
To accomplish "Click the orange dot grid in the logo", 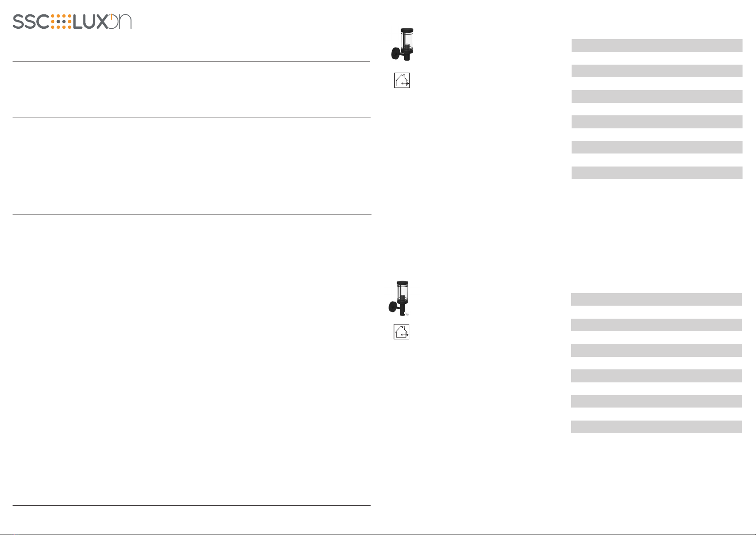I will point(61,22).
